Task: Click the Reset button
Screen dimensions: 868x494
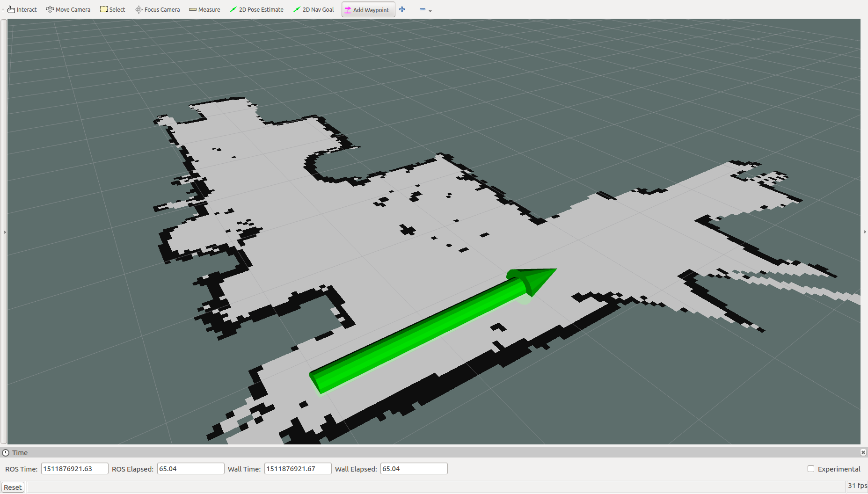Action: coord(13,487)
